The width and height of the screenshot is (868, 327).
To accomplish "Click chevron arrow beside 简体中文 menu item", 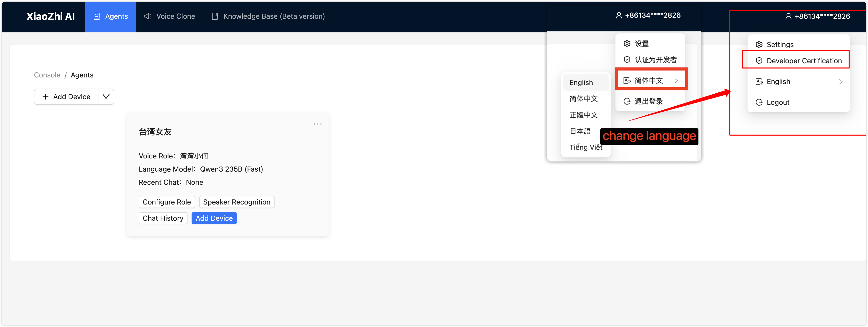I will 676,80.
